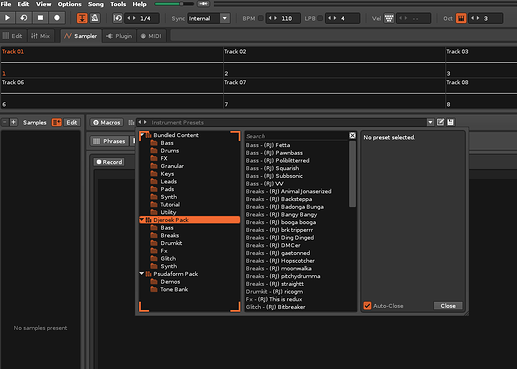Switch to the Mix view tab

[40, 36]
